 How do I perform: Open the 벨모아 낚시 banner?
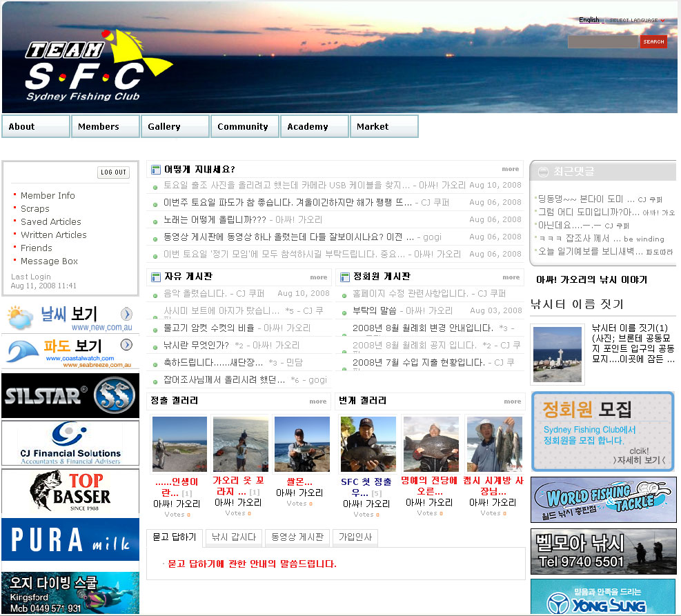[603, 551]
